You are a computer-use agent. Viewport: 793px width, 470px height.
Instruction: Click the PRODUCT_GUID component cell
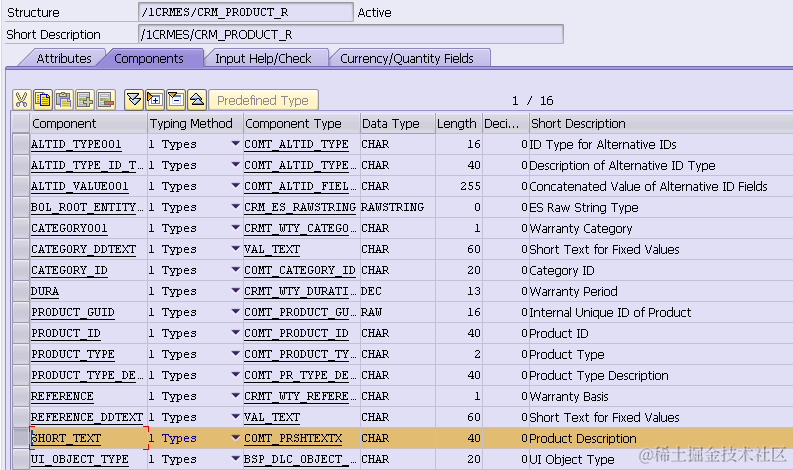click(89, 312)
